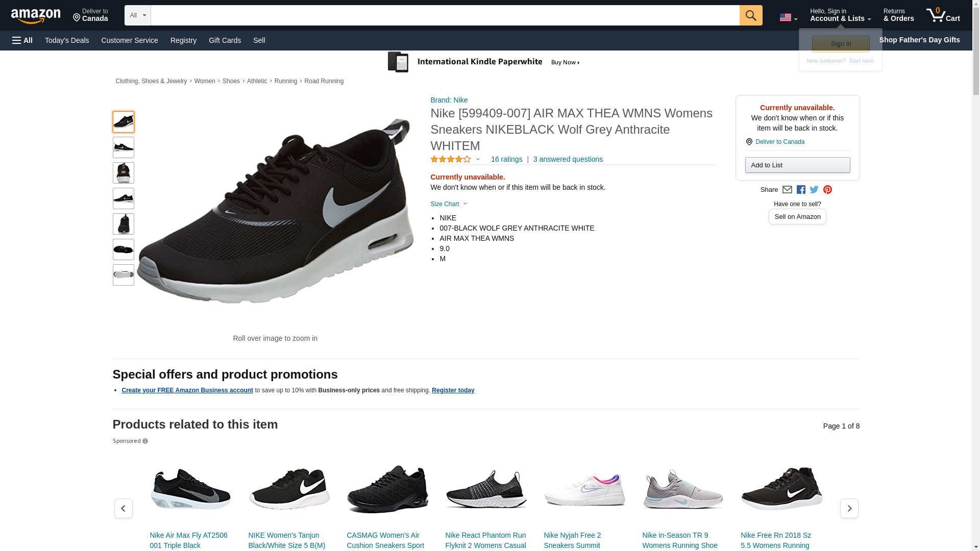The width and height of the screenshot is (980, 551).
Task: Expand the search category All dropdown
Action: point(137,15)
